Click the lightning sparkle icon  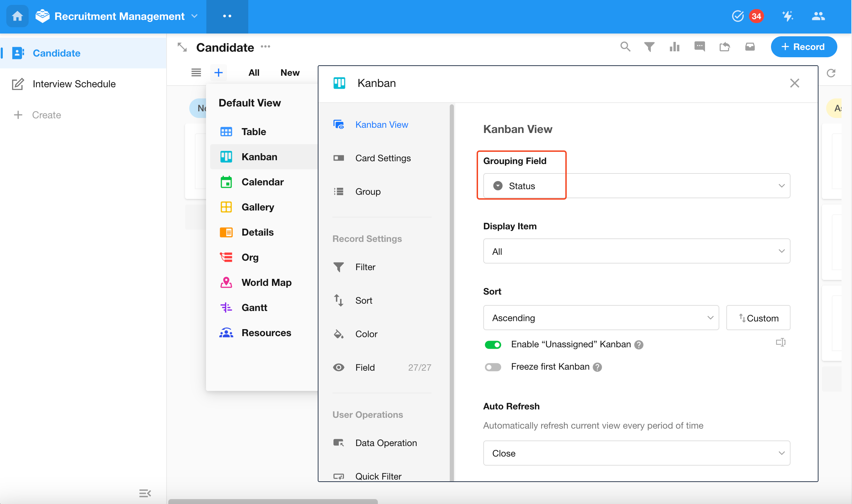[787, 16]
